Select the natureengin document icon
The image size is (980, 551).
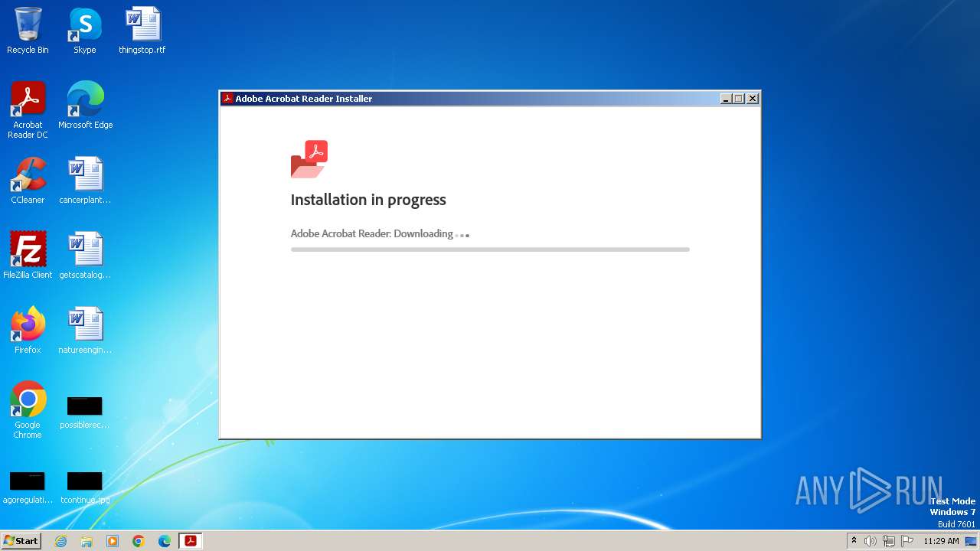(85, 331)
